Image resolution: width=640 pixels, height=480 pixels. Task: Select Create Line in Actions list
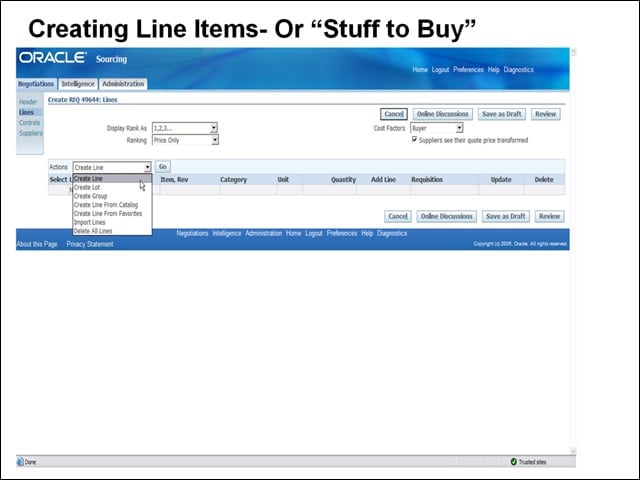point(112,178)
